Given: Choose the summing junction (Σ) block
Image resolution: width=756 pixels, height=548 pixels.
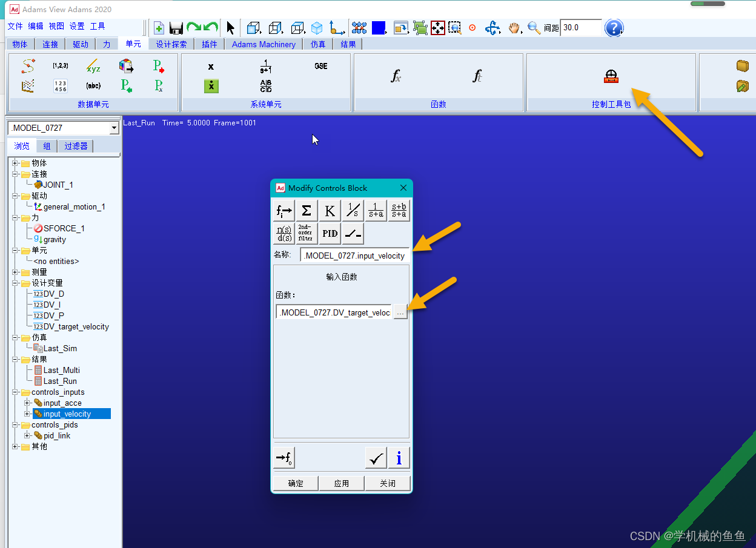Looking at the screenshot, I should tap(307, 211).
